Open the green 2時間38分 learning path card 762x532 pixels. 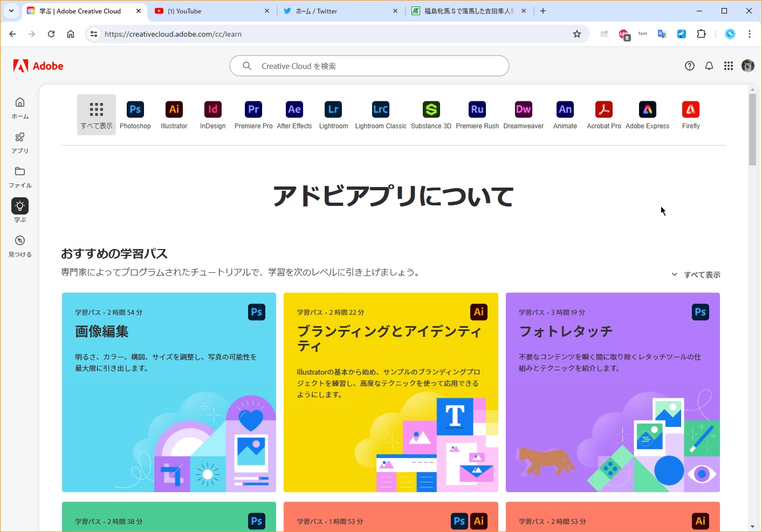[169, 516]
